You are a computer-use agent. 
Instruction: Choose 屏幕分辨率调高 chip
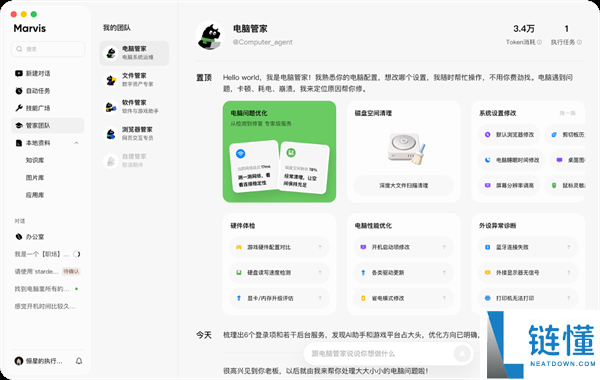click(x=509, y=185)
